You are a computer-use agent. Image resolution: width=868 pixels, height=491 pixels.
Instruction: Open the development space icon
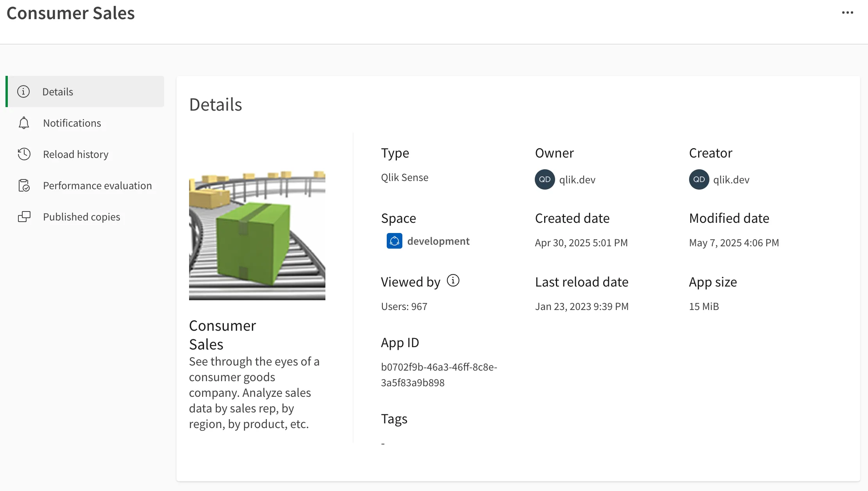point(394,241)
